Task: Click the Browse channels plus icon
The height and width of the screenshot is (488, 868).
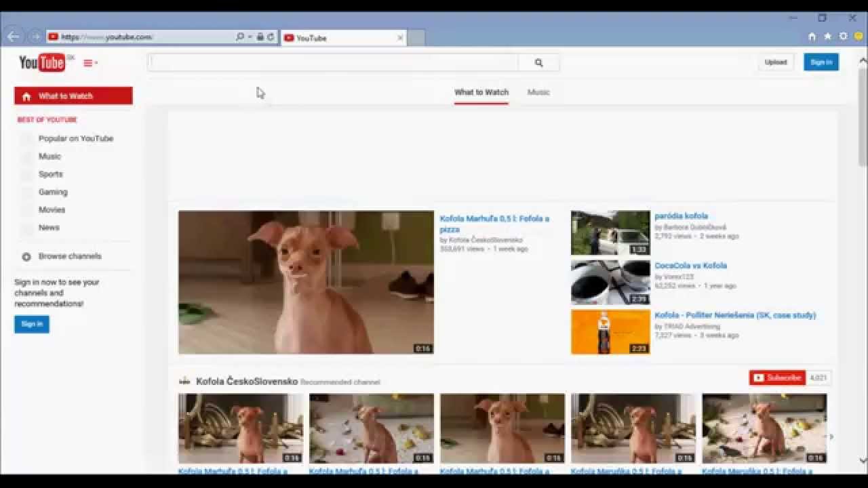Action: (26, 257)
